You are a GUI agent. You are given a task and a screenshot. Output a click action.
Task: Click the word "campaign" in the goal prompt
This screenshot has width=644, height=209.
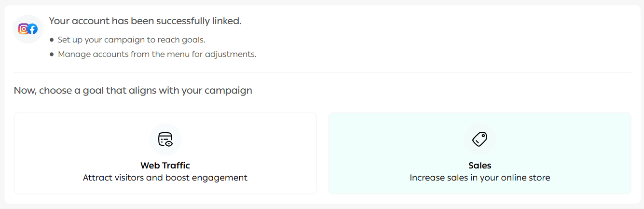point(229,90)
